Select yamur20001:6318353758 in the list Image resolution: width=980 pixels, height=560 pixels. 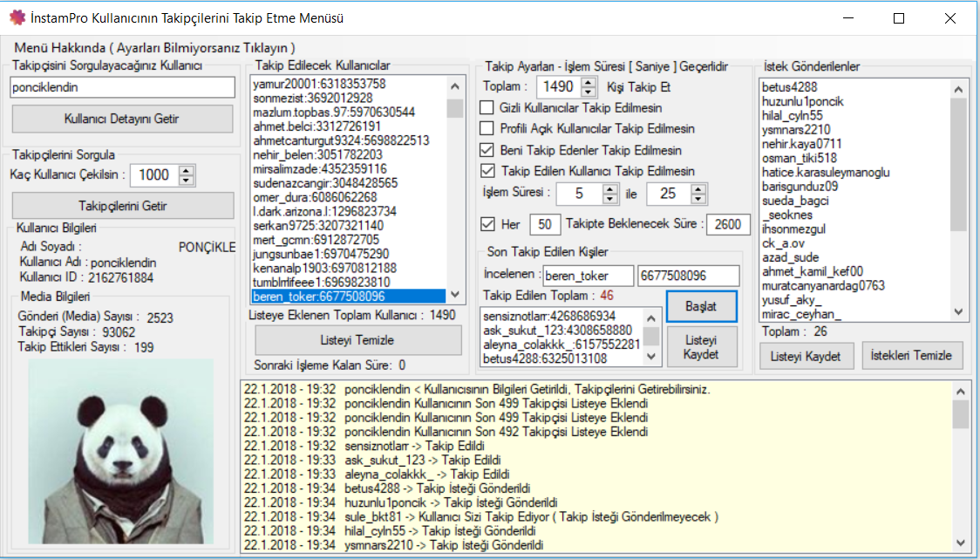click(x=349, y=84)
